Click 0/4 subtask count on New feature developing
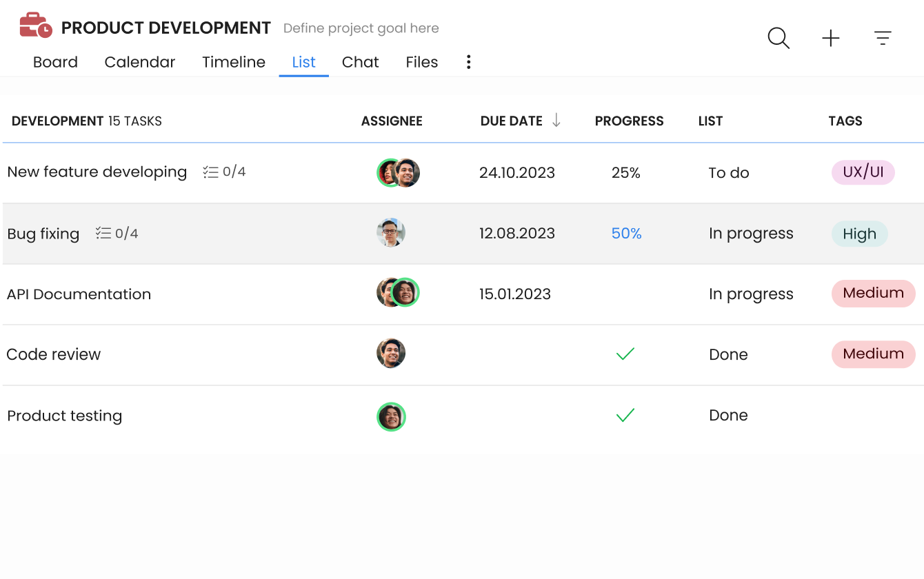 234,172
